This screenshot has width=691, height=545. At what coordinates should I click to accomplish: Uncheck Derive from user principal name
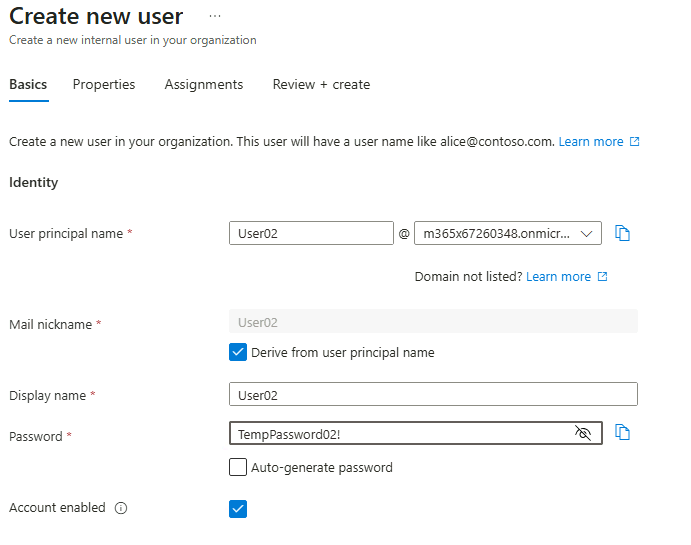[x=238, y=352]
